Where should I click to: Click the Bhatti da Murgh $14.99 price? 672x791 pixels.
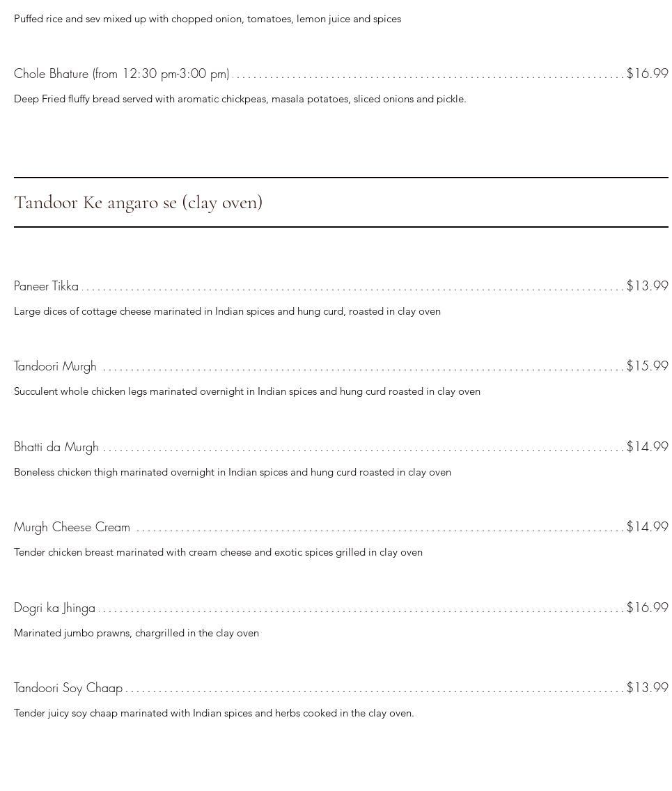[x=647, y=447]
